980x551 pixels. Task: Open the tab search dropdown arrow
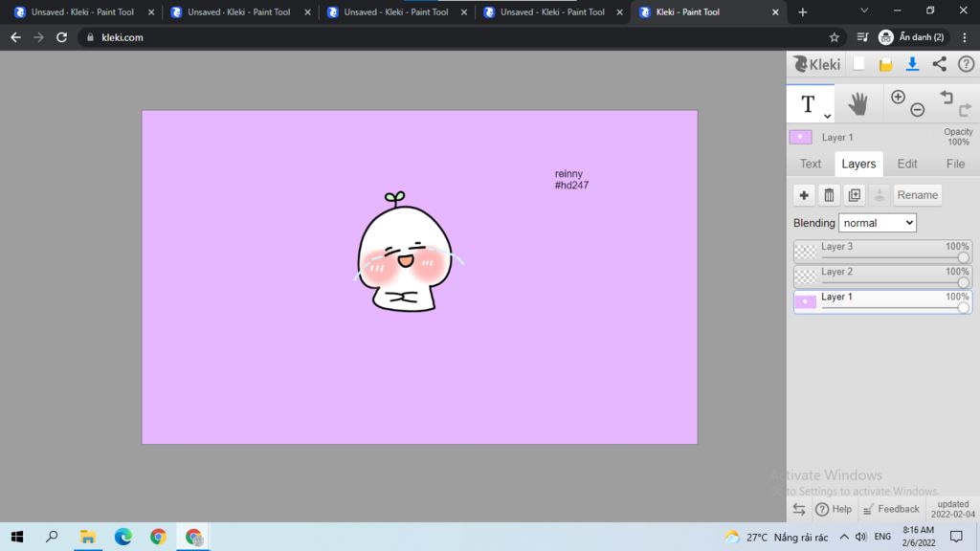(x=864, y=11)
